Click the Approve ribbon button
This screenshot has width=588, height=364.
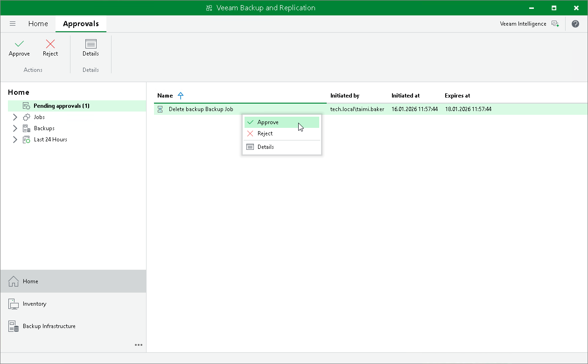pyautogui.click(x=19, y=48)
